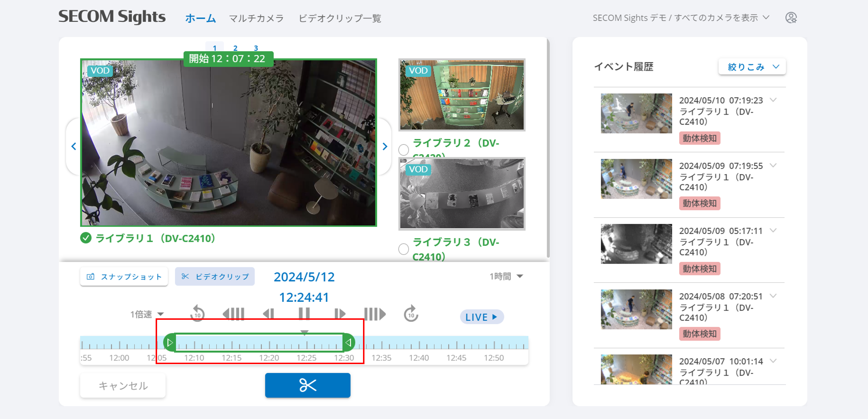Select radio button for ライブラリ２ camera

coord(403,150)
